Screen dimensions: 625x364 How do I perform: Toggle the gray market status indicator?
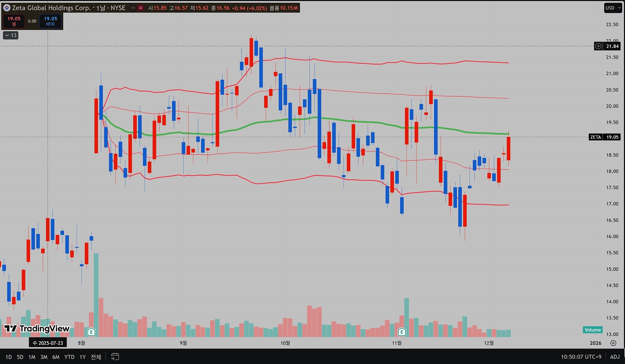point(133,8)
